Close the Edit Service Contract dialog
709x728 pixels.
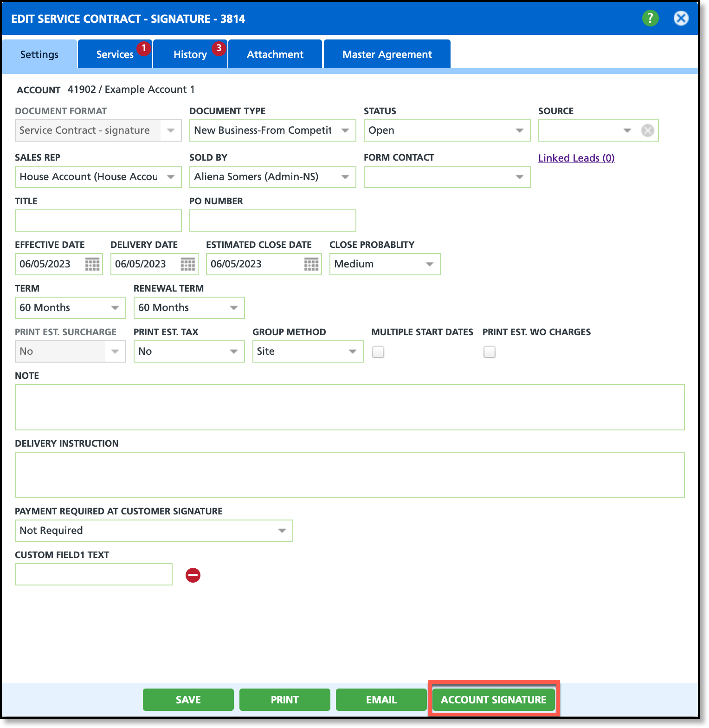[681, 19]
